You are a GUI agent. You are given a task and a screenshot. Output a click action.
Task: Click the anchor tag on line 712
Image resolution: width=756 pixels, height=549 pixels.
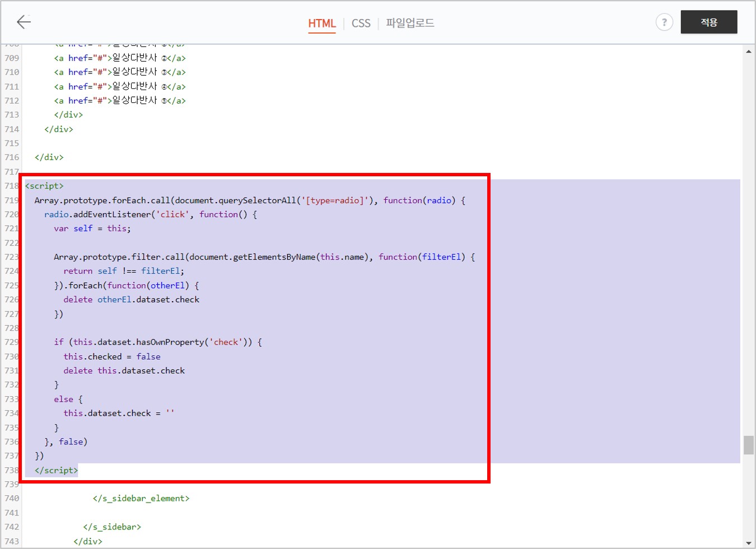(120, 100)
